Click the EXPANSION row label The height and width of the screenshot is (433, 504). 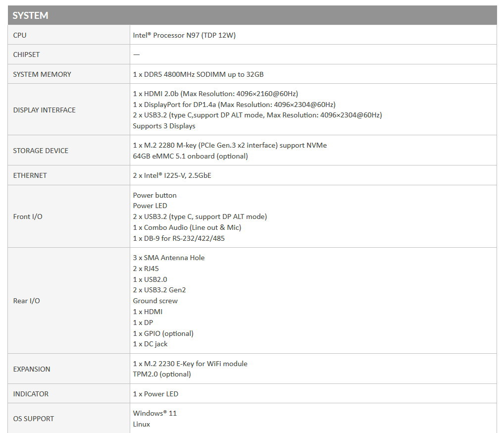[32, 369]
